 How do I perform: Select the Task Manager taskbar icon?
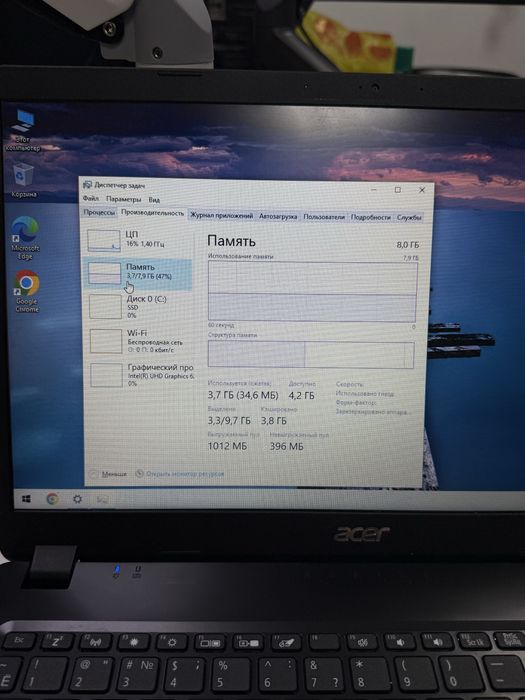103,500
